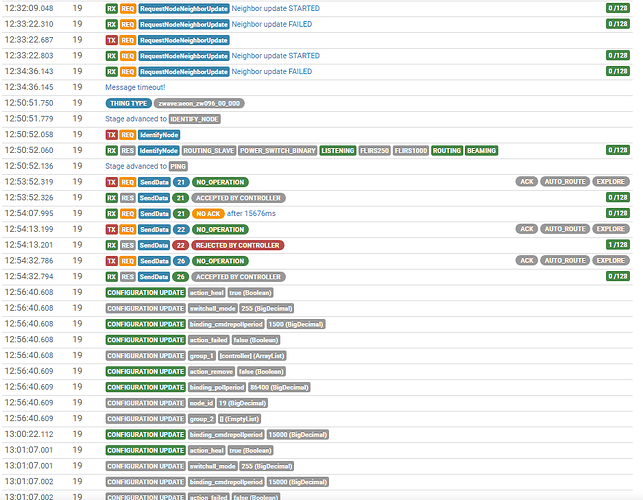Click the POWER_SWITCH_BINARY badge

click(278, 151)
